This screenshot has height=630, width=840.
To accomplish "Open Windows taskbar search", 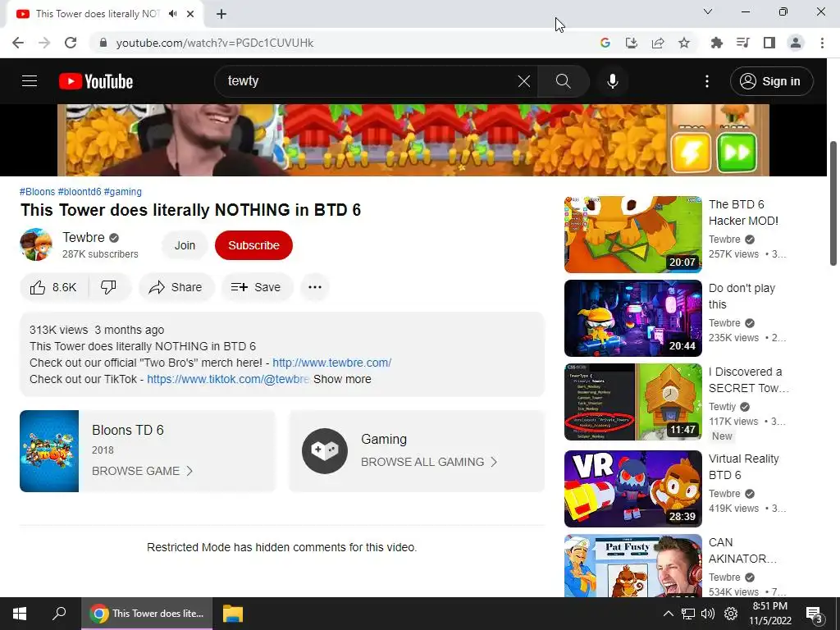I will point(59,614).
